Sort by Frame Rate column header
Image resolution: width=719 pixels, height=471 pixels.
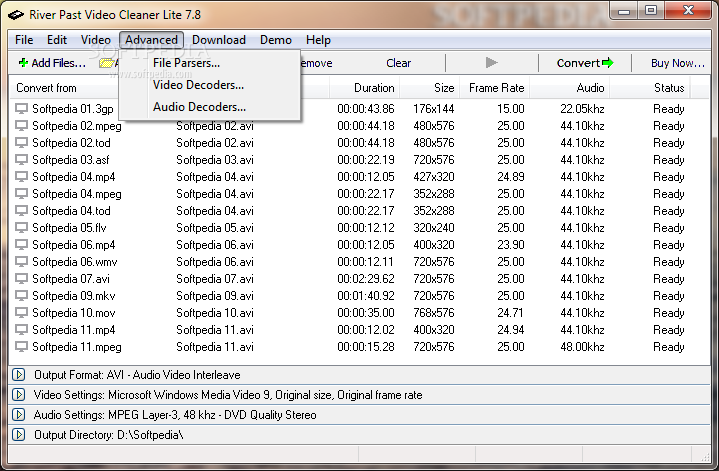pyautogui.click(x=494, y=88)
